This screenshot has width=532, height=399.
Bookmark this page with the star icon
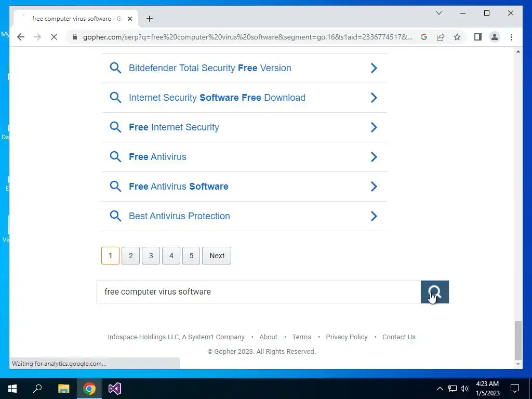(x=457, y=37)
